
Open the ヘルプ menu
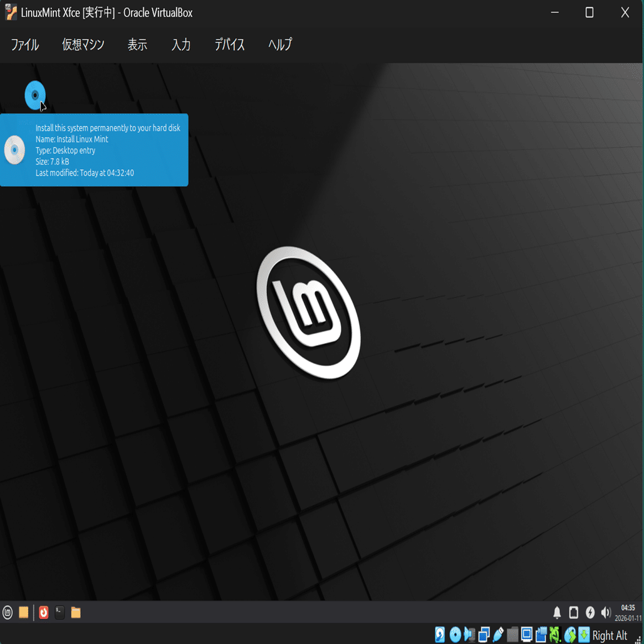click(280, 44)
